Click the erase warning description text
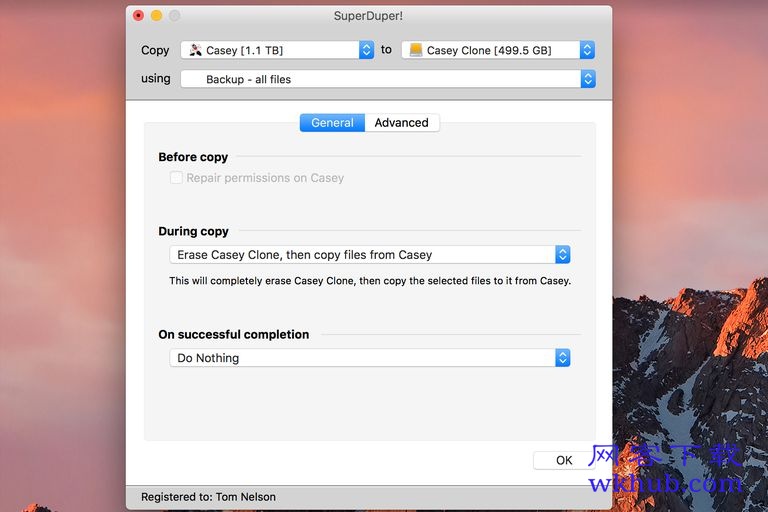768x512 pixels. pyautogui.click(x=370, y=281)
